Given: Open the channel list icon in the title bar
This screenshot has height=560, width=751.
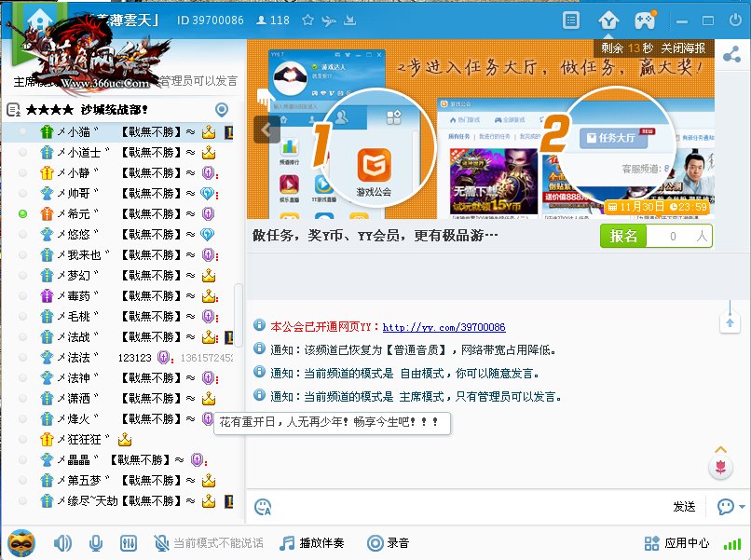Looking at the screenshot, I should pos(572,20).
